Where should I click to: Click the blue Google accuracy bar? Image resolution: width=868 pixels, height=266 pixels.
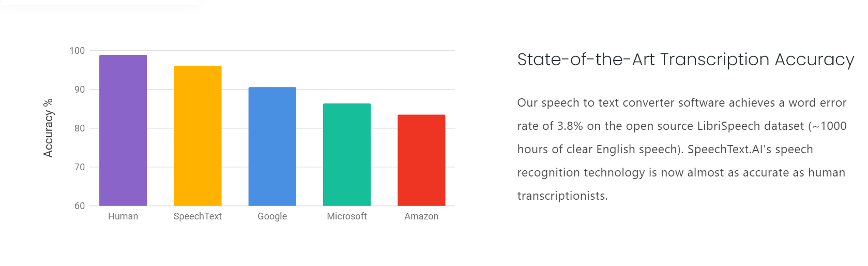(x=272, y=146)
